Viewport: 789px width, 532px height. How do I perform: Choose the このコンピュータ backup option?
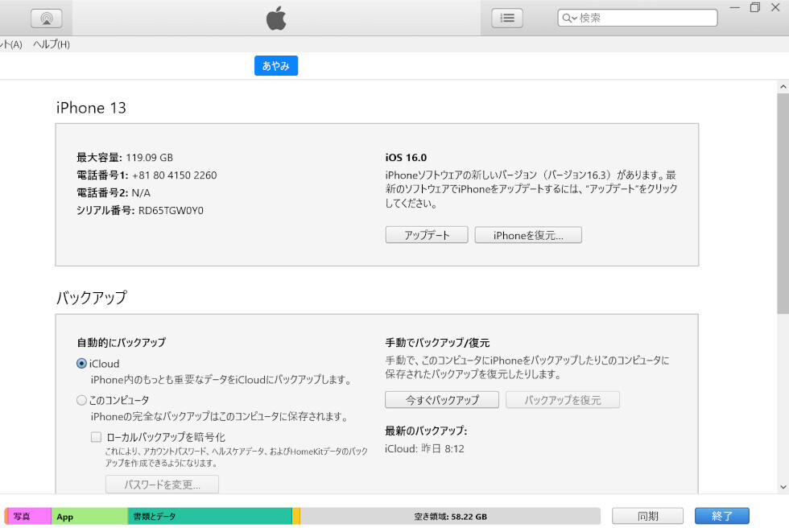pyautogui.click(x=81, y=400)
